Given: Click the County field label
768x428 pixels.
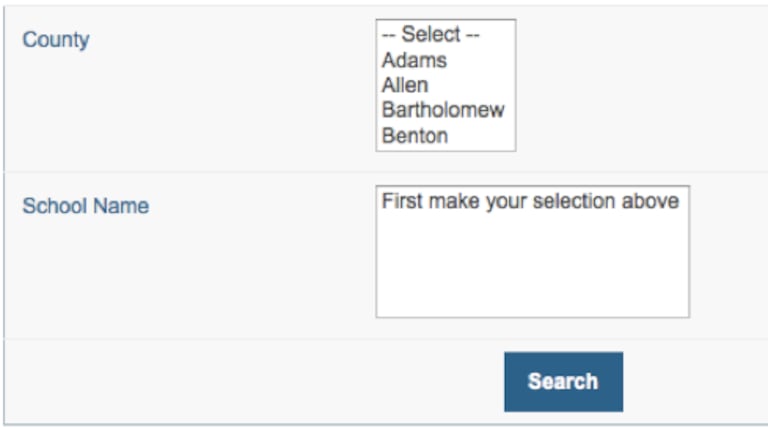Looking at the screenshot, I should [x=56, y=40].
